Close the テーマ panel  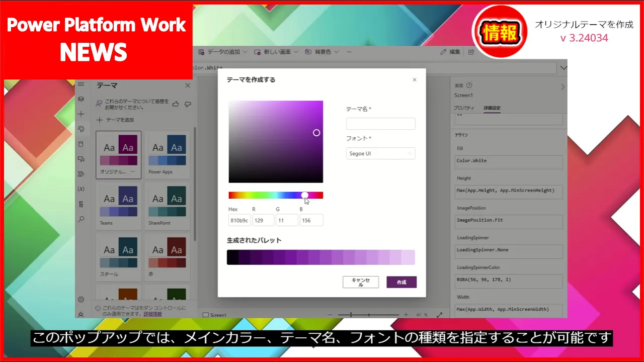tap(188, 85)
